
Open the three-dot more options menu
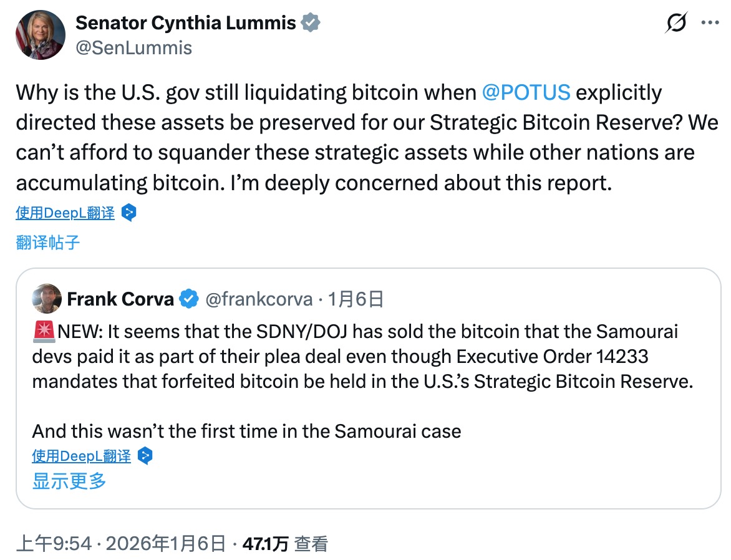click(710, 23)
